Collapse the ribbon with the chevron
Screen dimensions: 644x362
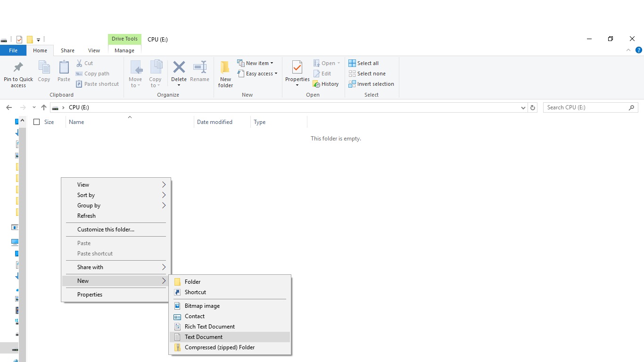point(628,50)
